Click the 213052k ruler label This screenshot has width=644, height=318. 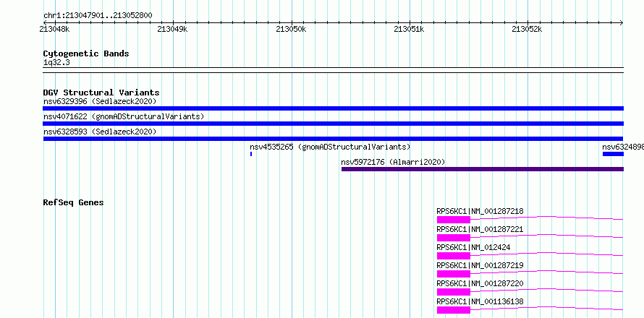pyautogui.click(x=527, y=29)
